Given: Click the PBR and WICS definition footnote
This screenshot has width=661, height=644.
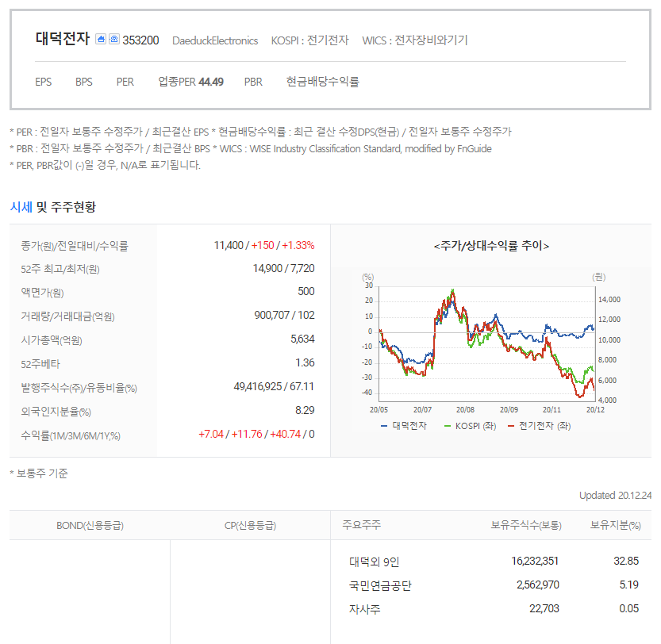Looking at the screenshot, I should (251, 149).
